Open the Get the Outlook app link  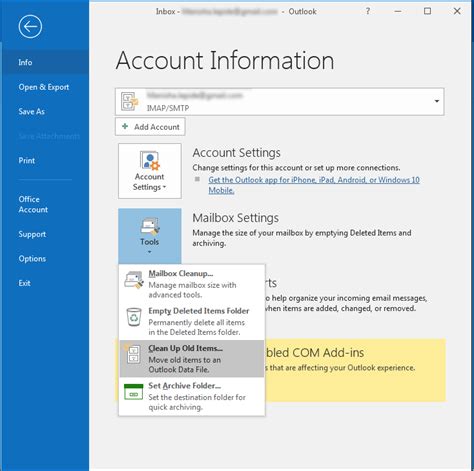pos(314,185)
